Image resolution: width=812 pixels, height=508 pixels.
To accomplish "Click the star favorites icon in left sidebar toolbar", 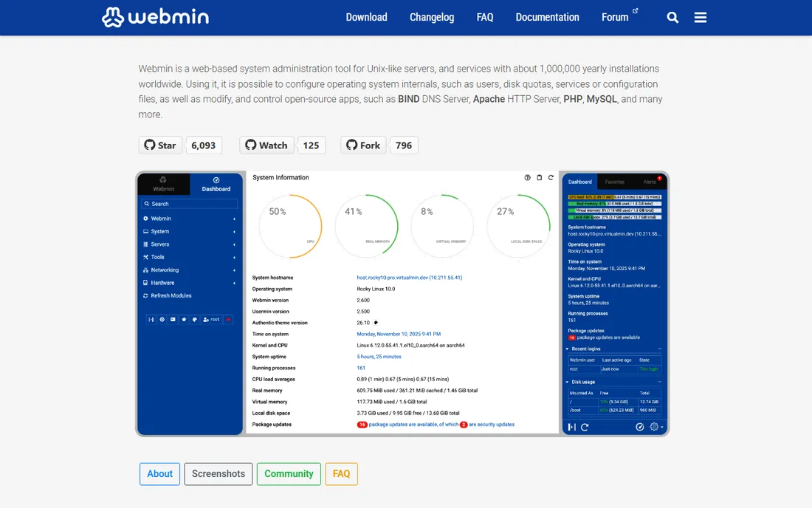I will coord(184,320).
